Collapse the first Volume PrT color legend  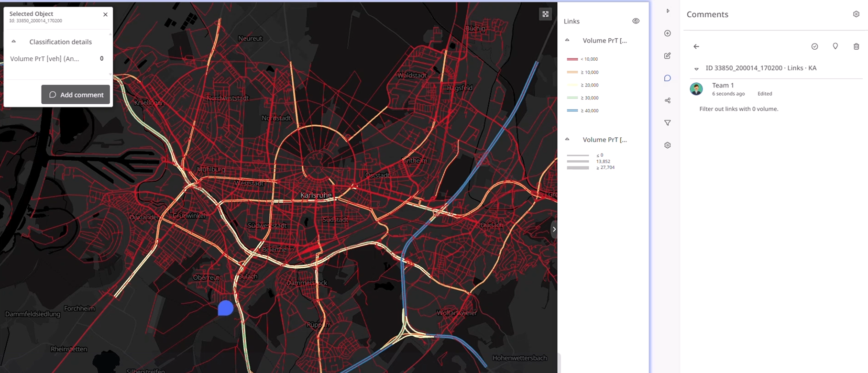click(567, 40)
